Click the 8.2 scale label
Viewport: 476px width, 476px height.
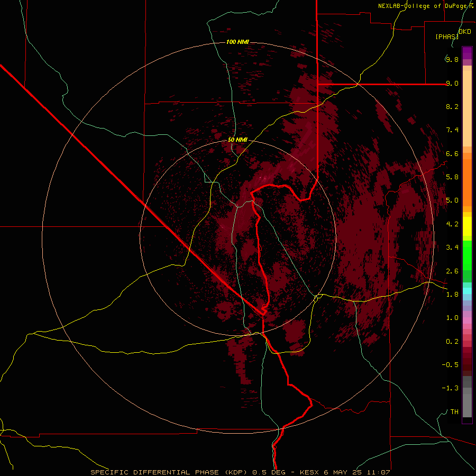pos(452,106)
